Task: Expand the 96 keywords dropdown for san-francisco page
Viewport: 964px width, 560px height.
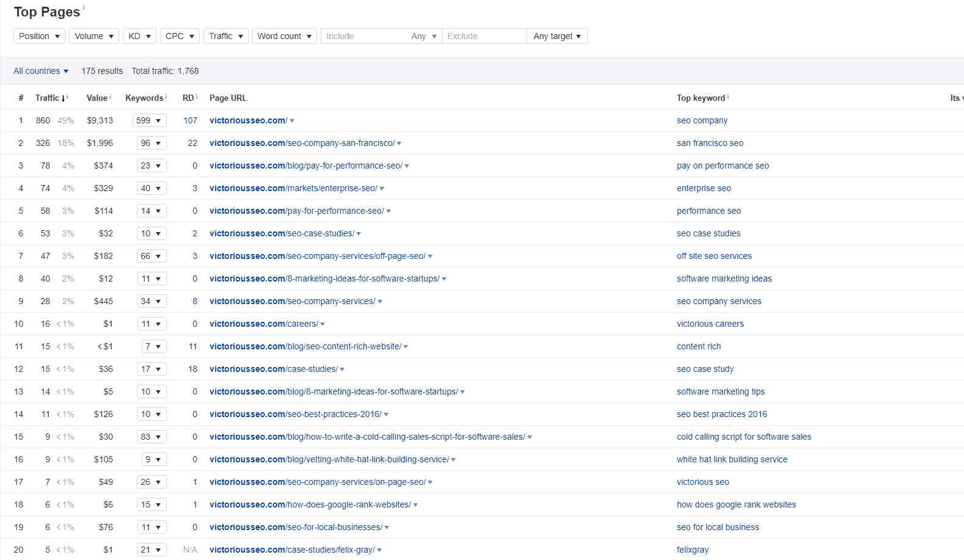Action: (152, 143)
